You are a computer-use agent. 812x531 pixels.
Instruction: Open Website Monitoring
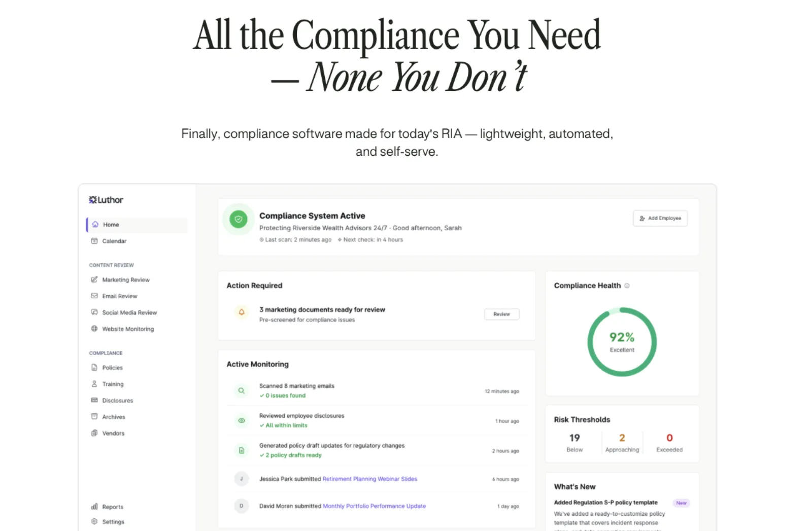tap(94, 329)
